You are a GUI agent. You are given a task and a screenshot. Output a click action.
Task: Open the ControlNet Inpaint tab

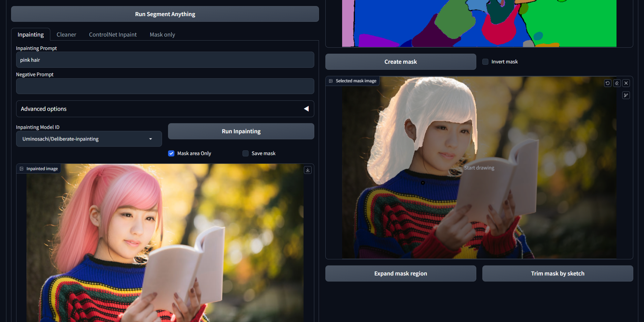click(x=113, y=35)
